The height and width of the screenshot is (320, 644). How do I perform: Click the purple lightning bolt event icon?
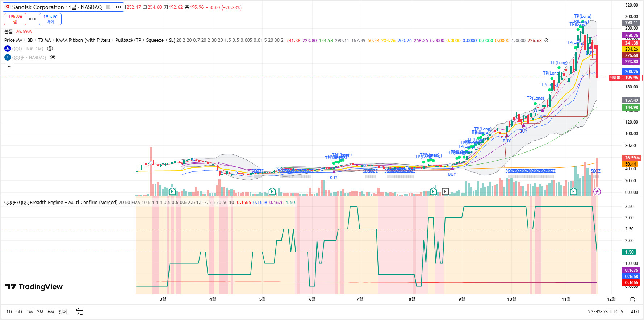coord(597,191)
